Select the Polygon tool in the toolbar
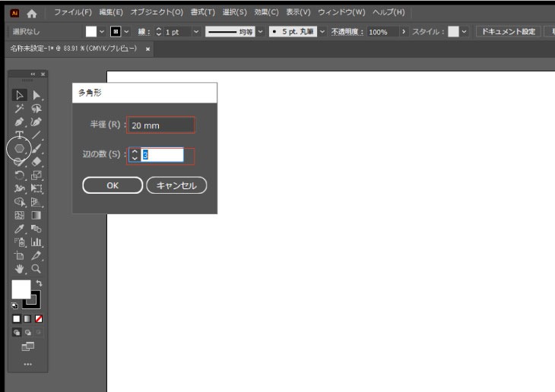555x392 pixels. pyautogui.click(x=20, y=149)
